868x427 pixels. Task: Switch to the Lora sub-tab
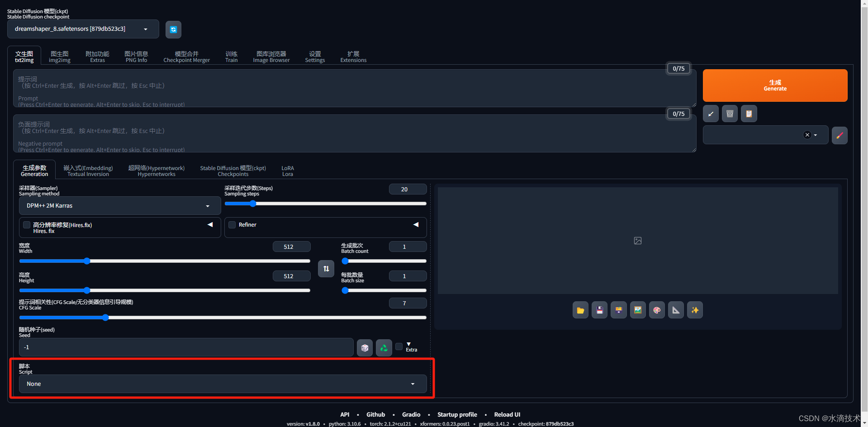(288, 171)
